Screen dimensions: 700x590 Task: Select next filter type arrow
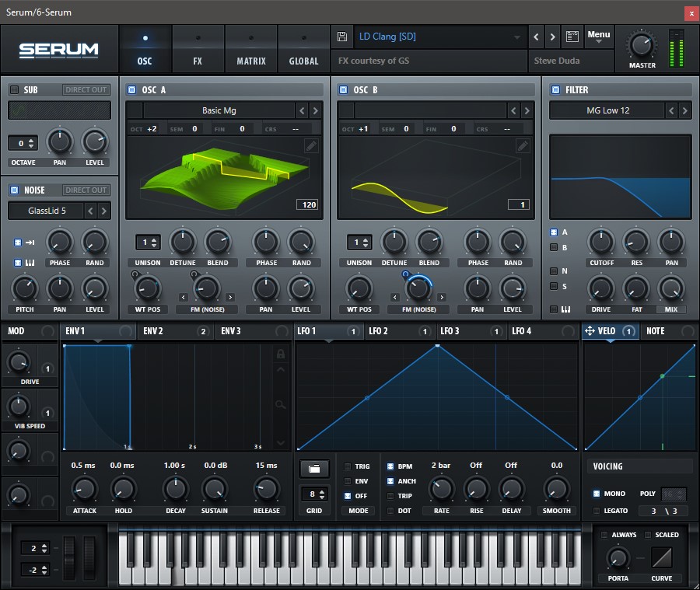click(684, 110)
